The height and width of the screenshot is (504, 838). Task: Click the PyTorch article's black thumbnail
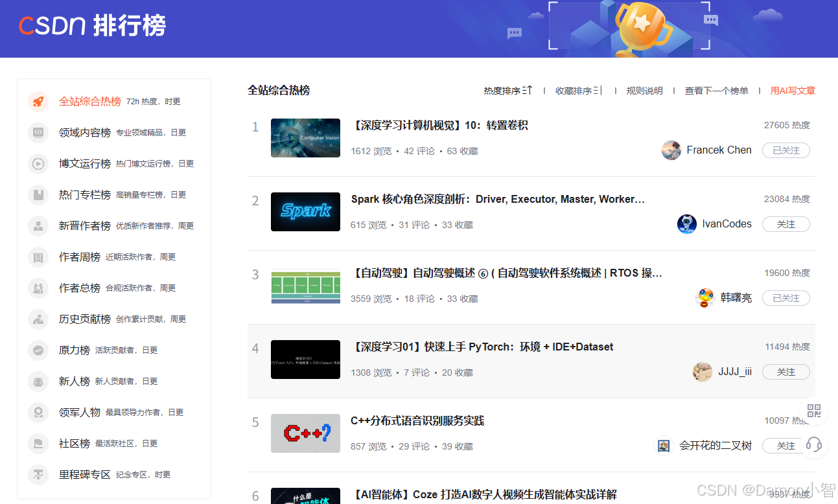coord(305,360)
